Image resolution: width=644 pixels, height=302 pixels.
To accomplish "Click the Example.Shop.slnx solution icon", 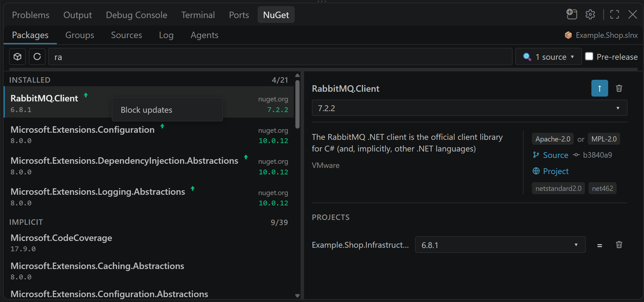I will tap(568, 35).
